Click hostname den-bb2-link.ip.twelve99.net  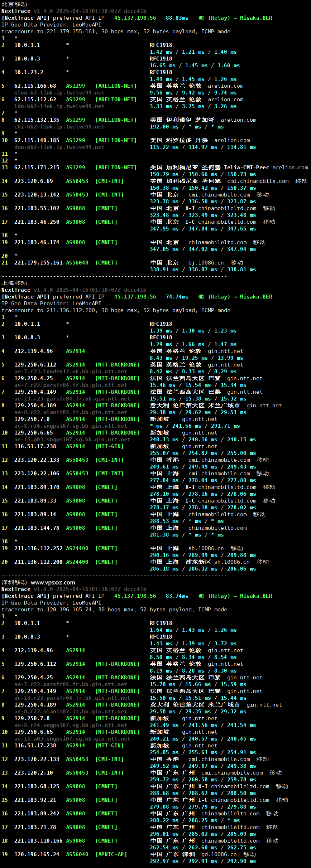(x=59, y=147)
